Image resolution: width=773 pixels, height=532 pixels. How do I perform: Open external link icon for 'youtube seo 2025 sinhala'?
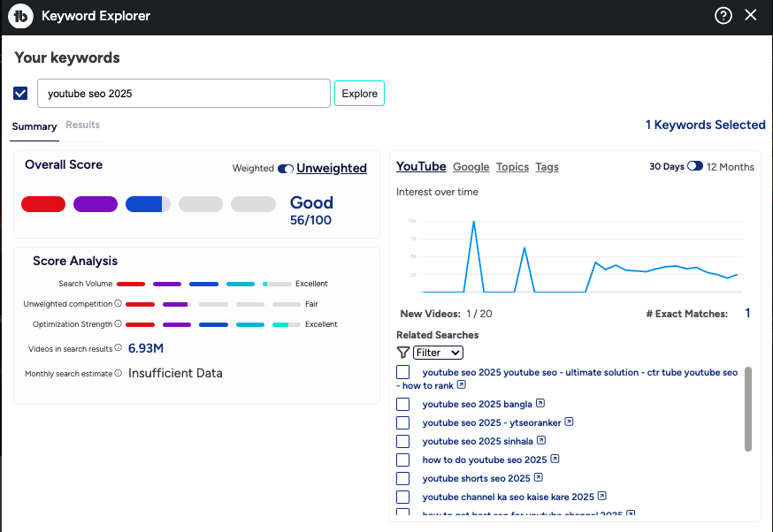pyautogui.click(x=540, y=440)
